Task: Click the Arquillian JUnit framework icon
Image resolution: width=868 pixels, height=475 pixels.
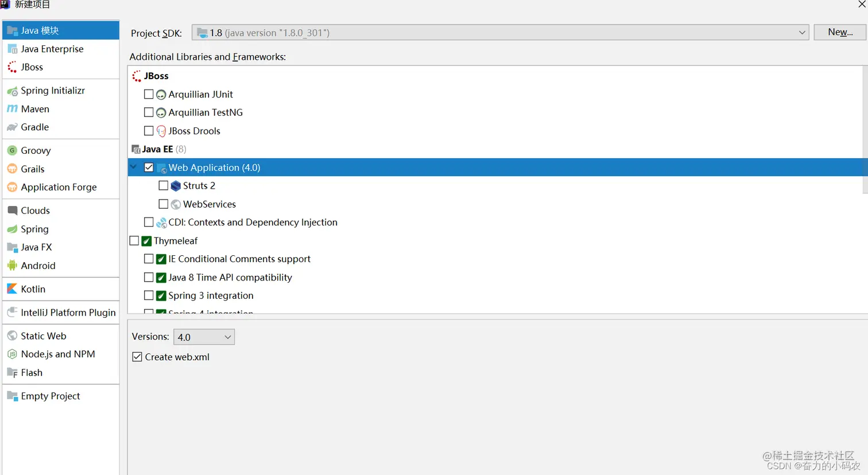Action: point(161,95)
